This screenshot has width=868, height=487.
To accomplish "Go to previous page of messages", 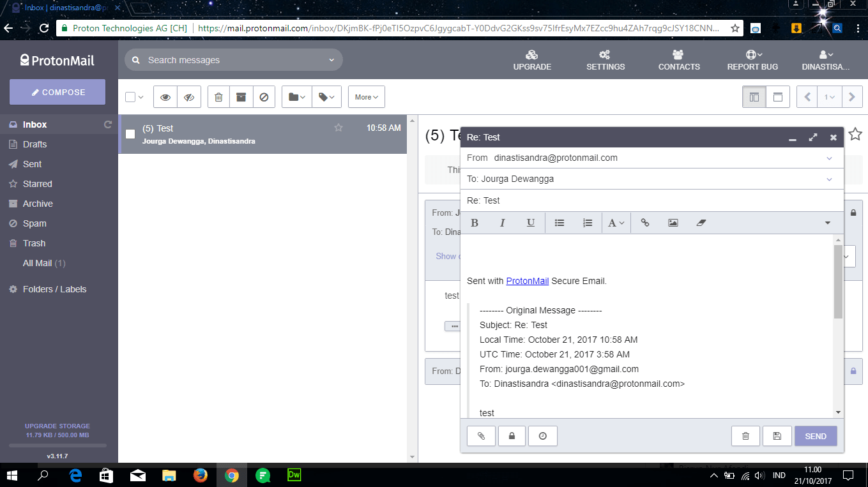I will coord(807,97).
